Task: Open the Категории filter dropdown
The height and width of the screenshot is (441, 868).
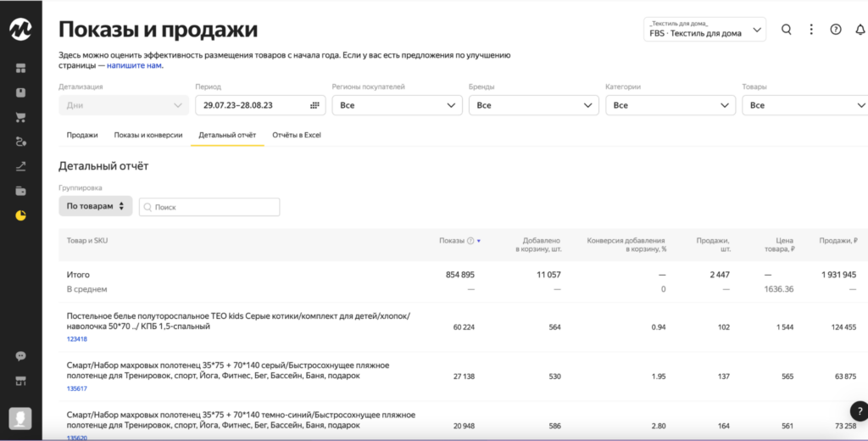Action: tap(670, 105)
